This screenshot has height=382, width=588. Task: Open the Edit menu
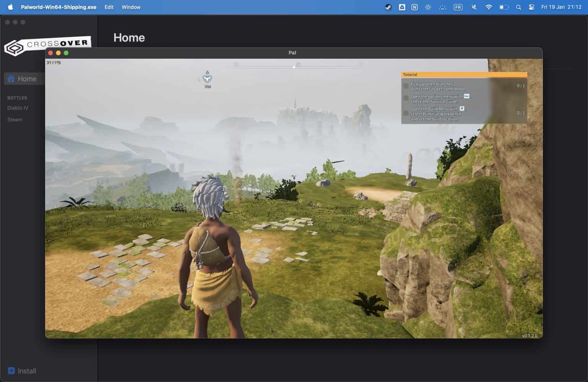click(x=109, y=7)
